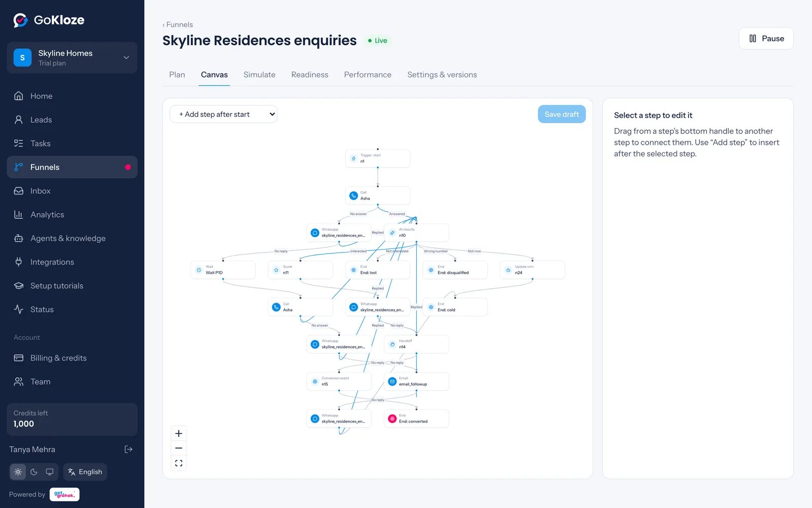Open the Inbox page
812x508 pixels.
click(x=72, y=191)
